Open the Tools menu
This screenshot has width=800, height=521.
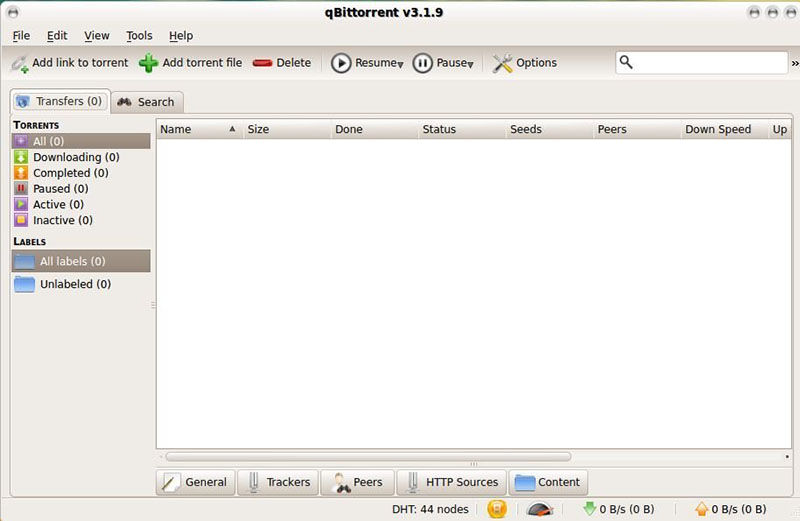pos(139,36)
